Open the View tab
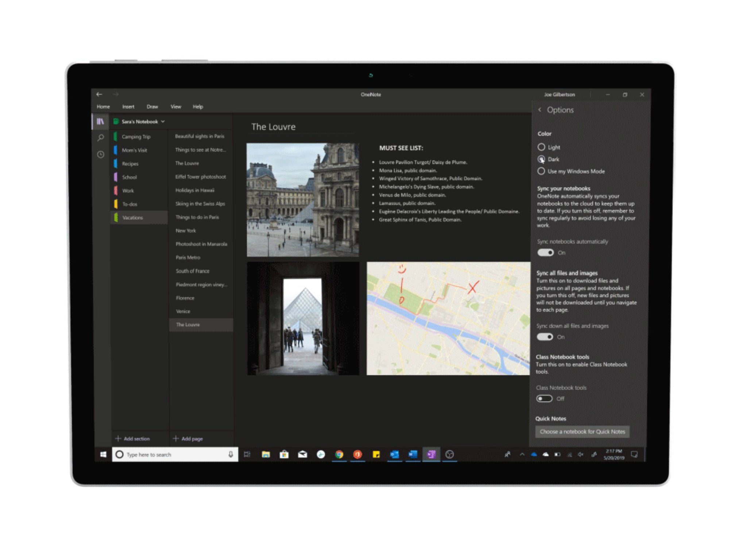The image size is (747, 560). pos(176,106)
